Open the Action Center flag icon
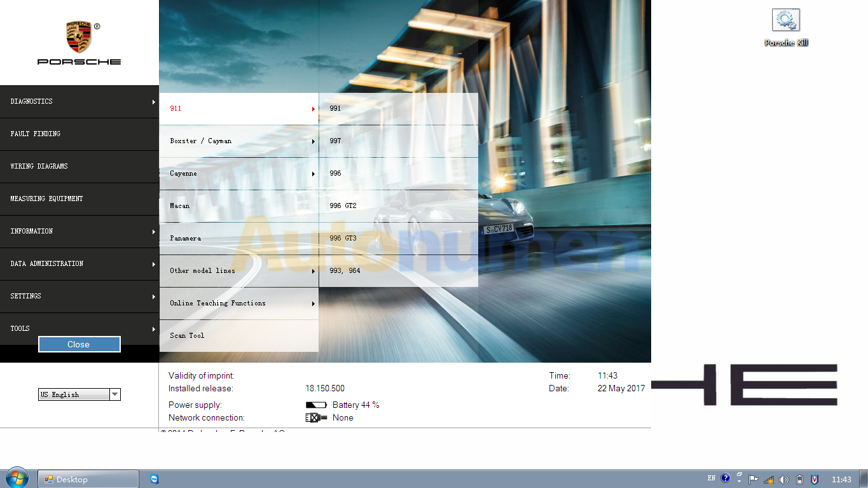Screen dimensions: 868x488 754,479
